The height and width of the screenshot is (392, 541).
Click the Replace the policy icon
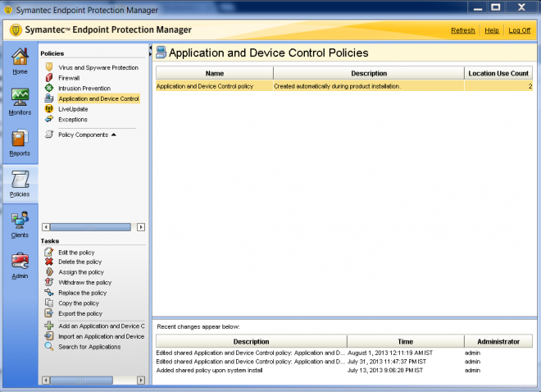pyautogui.click(x=49, y=293)
